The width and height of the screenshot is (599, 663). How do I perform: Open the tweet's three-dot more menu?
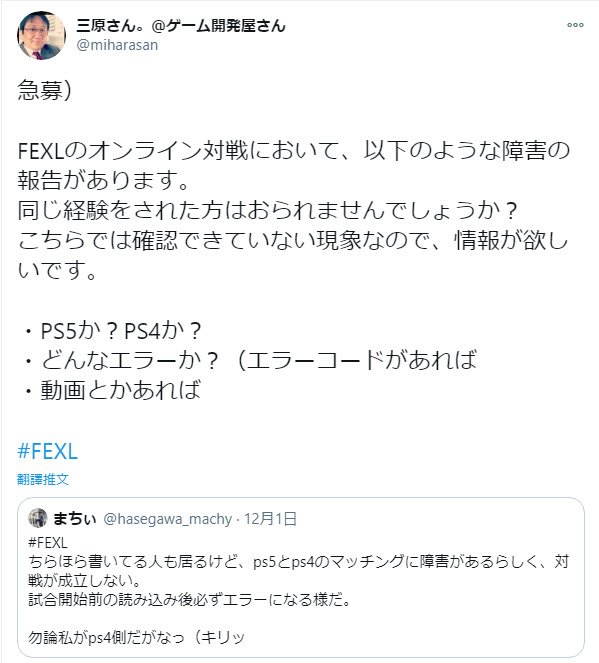tap(575, 25)
